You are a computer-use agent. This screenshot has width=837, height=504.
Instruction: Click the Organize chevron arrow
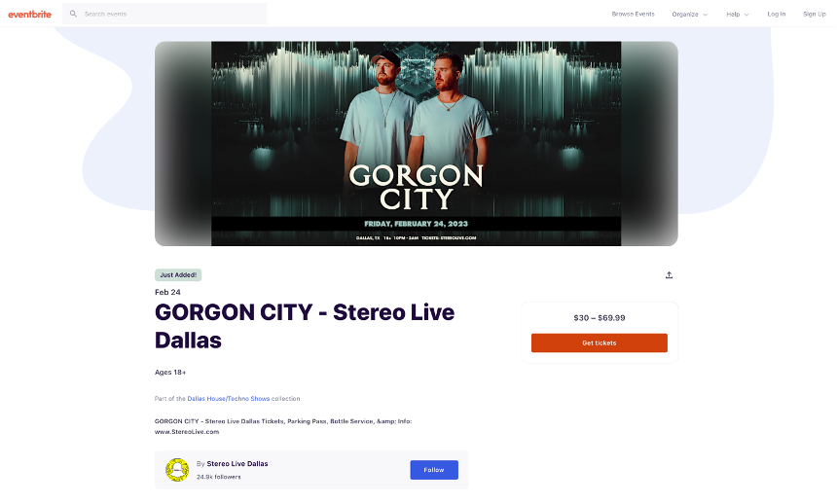point(706,15)
